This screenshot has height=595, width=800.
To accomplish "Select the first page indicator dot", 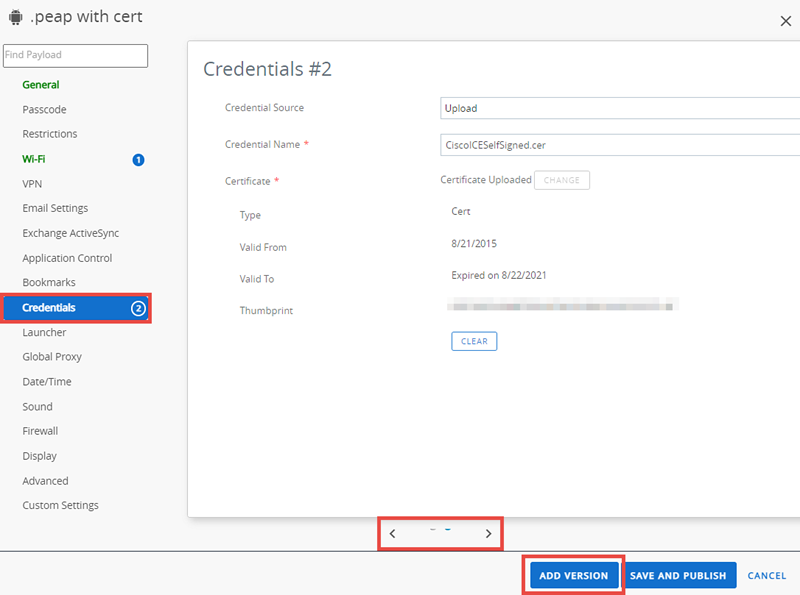I will click(433, 530).
